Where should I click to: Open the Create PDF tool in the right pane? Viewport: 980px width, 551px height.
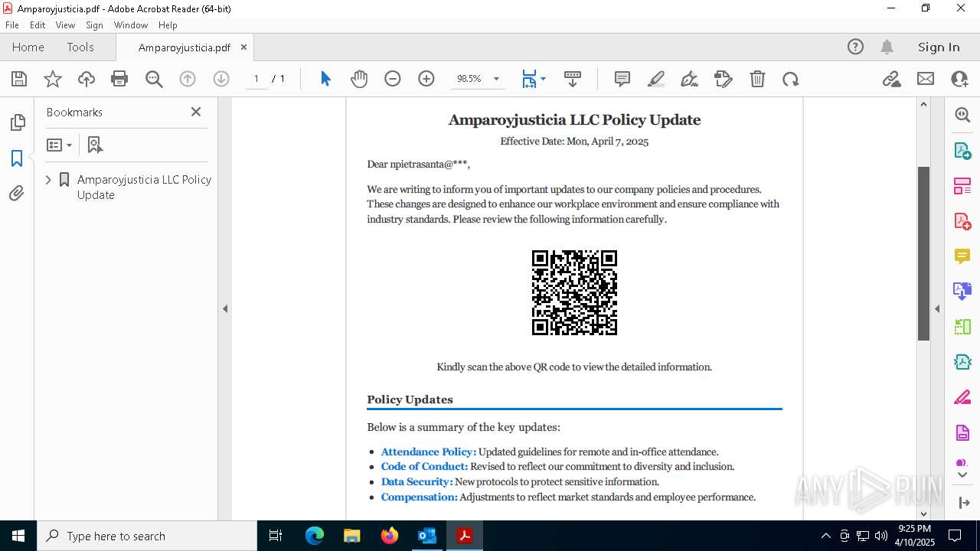click(962, 221)
